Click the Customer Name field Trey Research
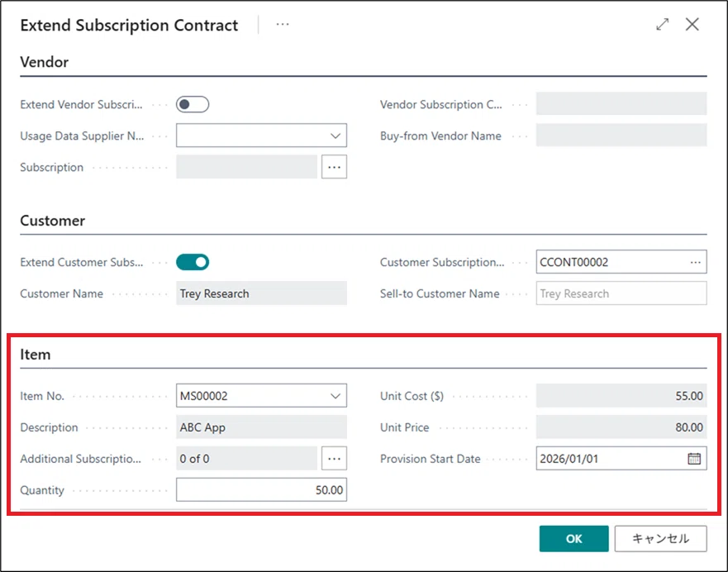This screenshot has width=728, height=572. click(261, 293)
